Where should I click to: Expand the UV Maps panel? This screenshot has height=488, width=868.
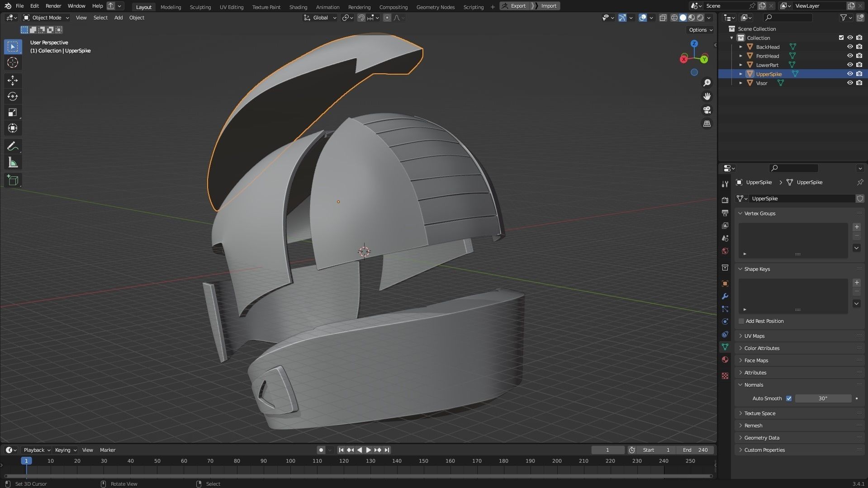(754, 336)
